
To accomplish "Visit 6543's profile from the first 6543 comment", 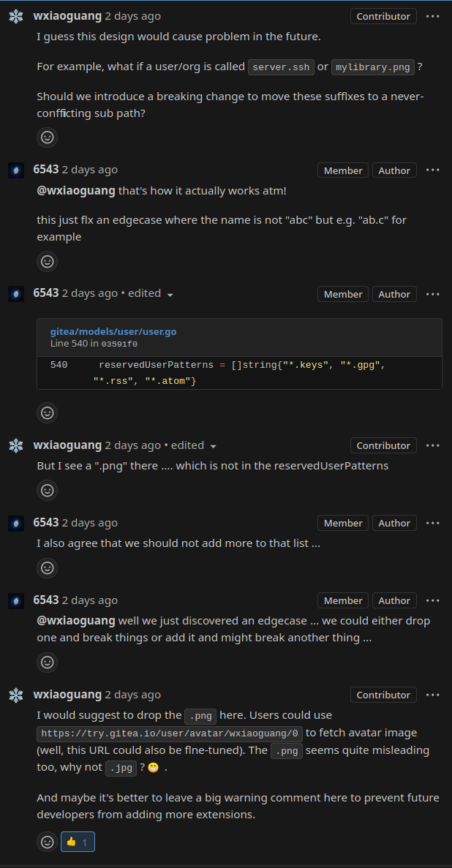I will coord(46,170).
